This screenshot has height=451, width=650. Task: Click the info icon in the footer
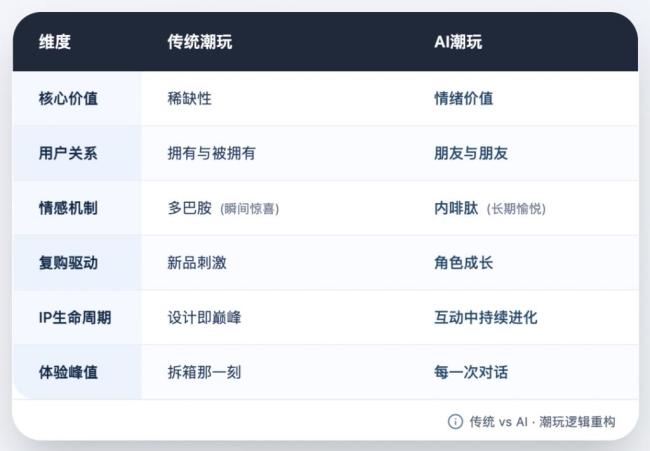coord(455,421)
